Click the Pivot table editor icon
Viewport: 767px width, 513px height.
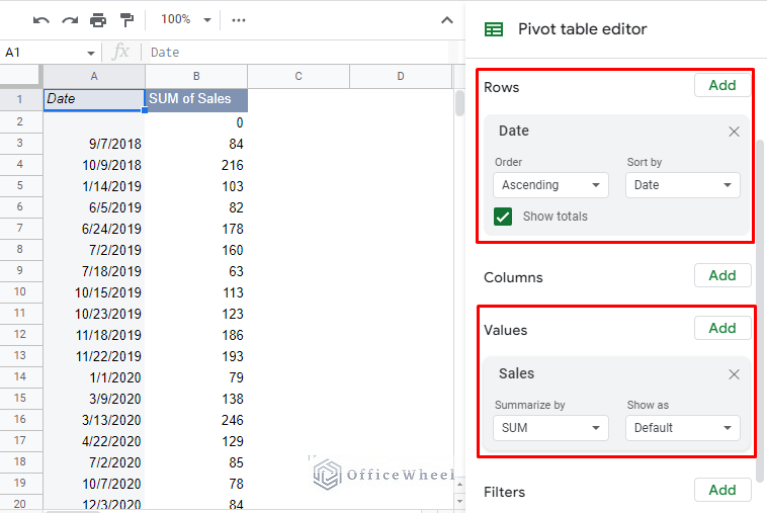494,29
